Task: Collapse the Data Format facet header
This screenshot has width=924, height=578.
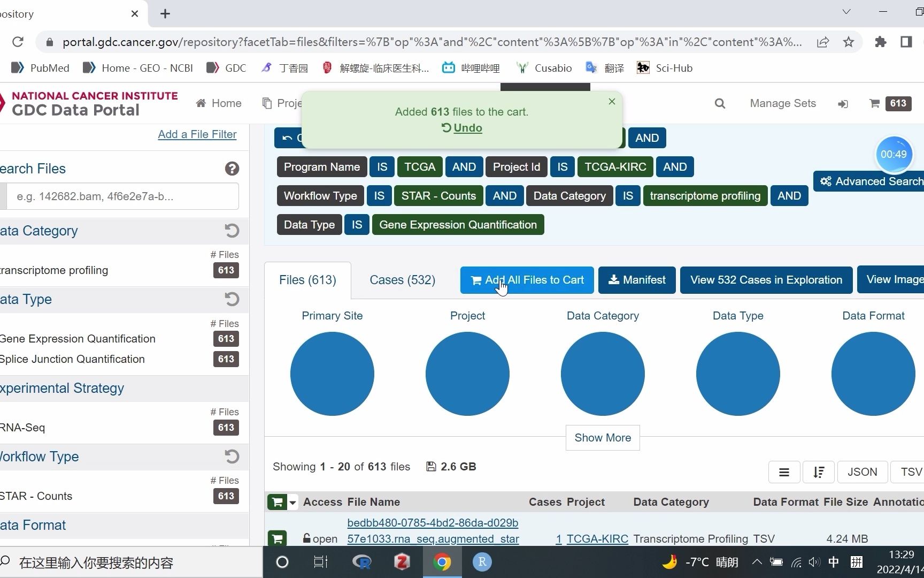Action: (33, 525)
